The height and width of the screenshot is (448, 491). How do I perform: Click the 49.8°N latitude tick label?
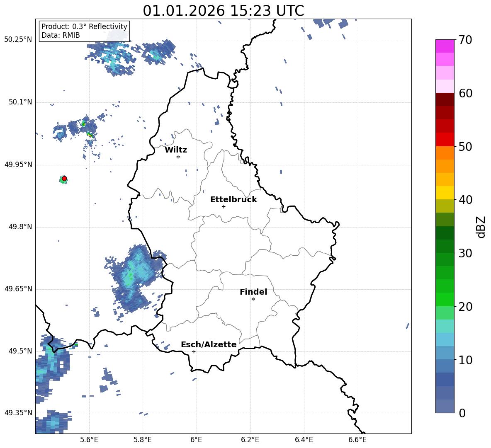point(20,227)
